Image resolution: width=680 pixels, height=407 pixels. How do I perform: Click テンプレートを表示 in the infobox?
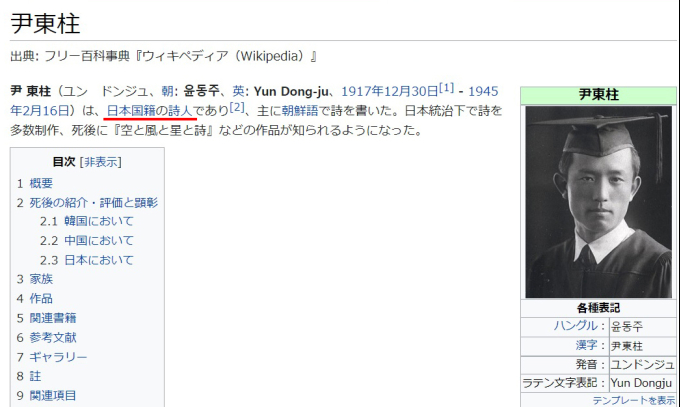tap(633, 400)
